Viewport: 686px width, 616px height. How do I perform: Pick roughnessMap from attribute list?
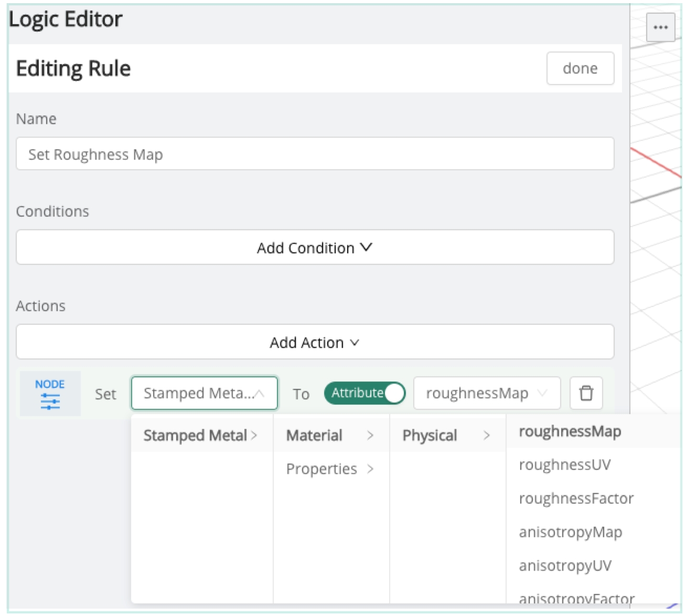point(570,432)
